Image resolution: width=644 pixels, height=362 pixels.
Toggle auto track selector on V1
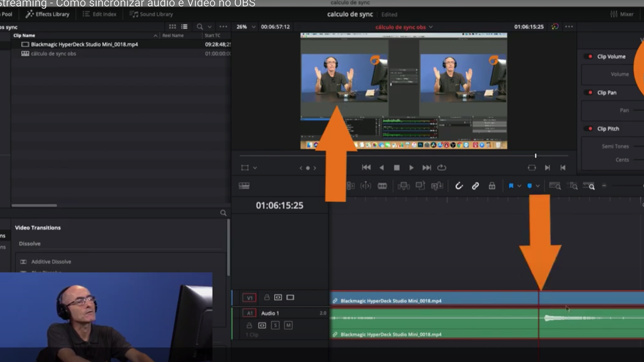tap(278, 297)
